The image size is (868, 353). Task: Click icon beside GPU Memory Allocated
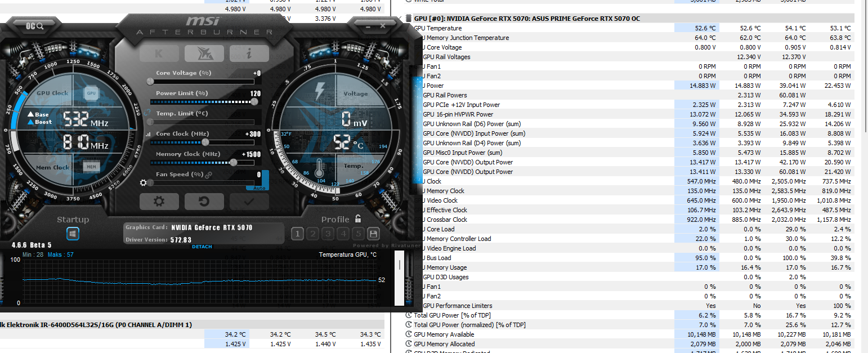409,344
